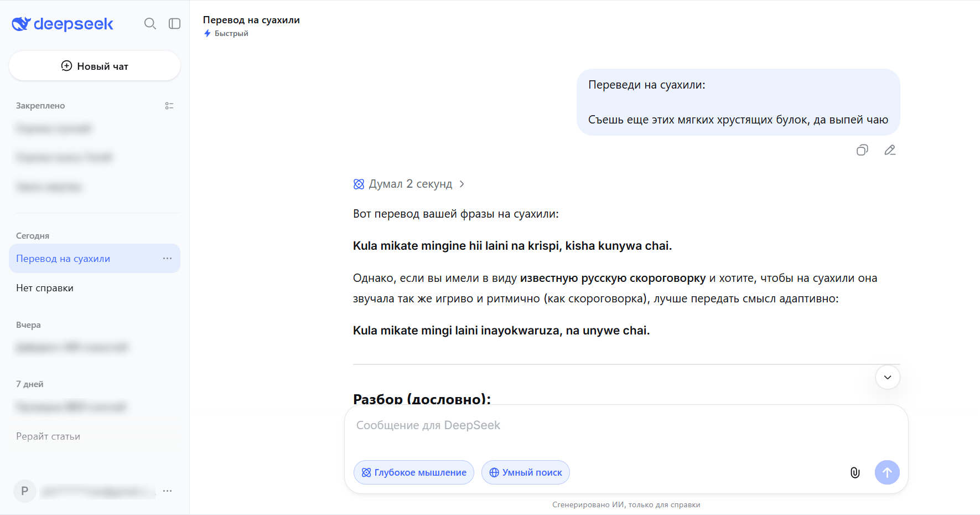Edit the user message with pencil icon
Image resolution: width=980 pixels, height=515 pixels.
coord(890,150)
